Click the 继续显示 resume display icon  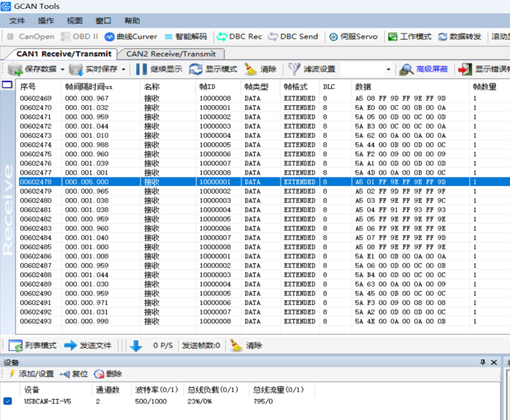(x=142, y=69)
